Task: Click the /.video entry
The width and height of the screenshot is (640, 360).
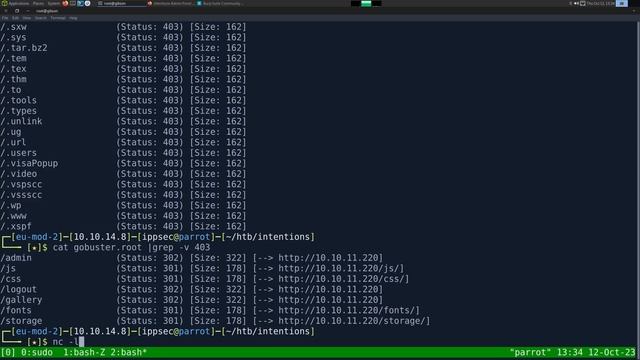Action: [x=18, y=174]
